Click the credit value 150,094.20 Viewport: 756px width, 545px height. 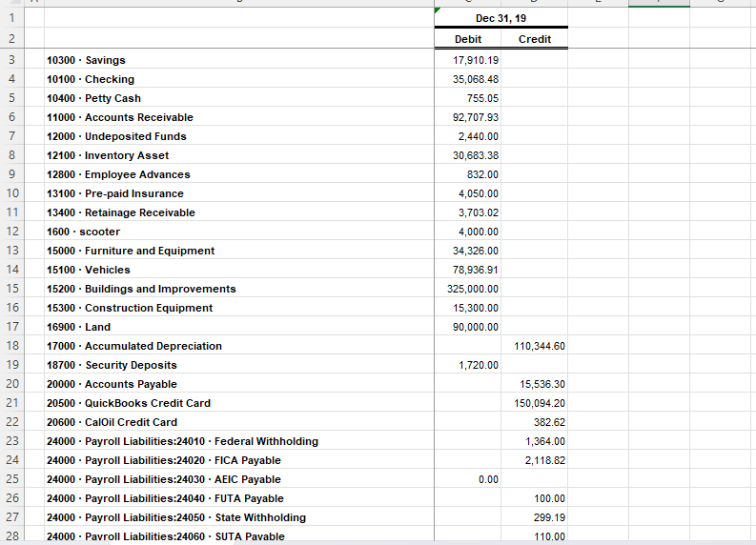click(534, 402)
